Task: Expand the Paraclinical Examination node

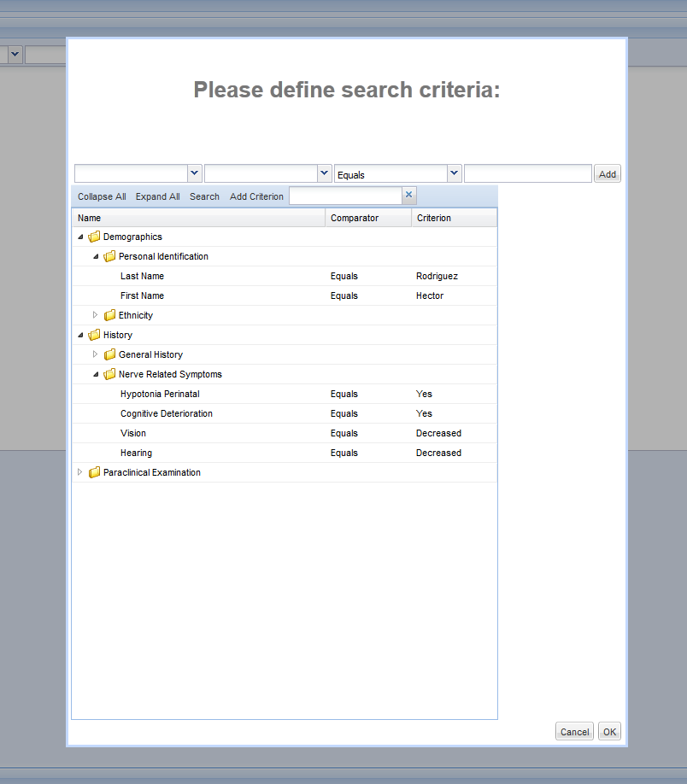Action: pos(79,472)
